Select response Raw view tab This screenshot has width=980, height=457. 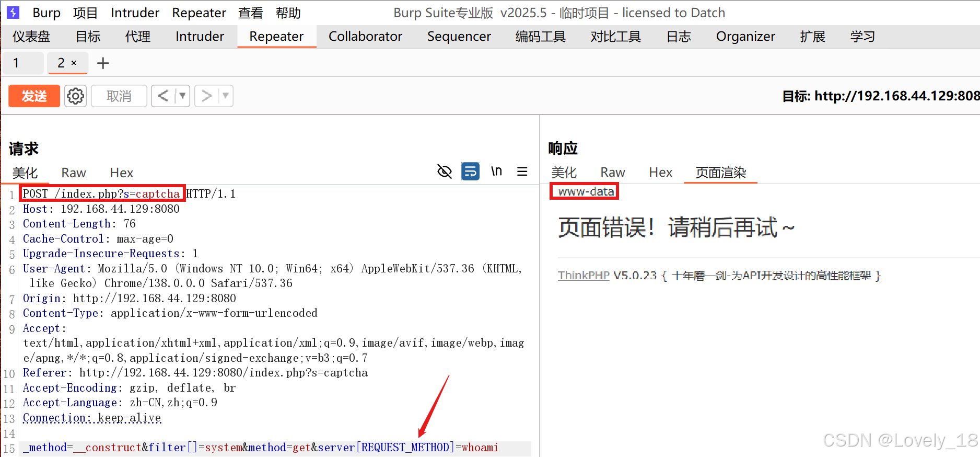coord(613,172)
